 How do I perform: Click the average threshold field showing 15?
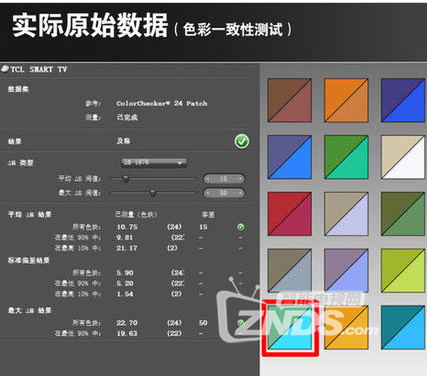coord(224,179)
